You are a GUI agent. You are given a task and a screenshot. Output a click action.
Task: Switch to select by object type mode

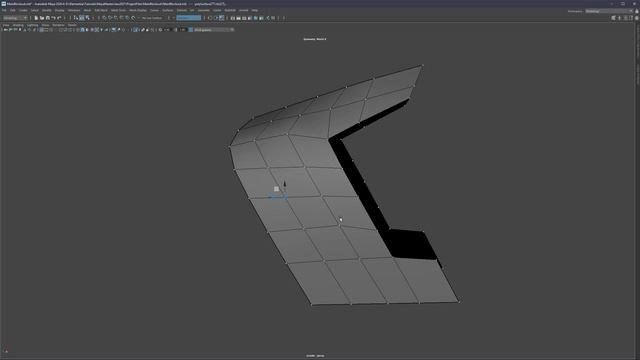82,18
